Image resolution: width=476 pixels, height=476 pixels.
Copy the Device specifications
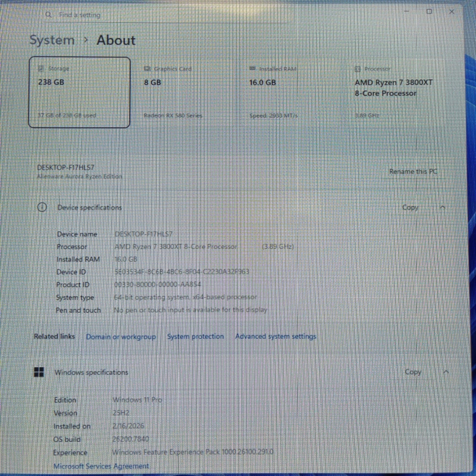[x=410, y=208]
